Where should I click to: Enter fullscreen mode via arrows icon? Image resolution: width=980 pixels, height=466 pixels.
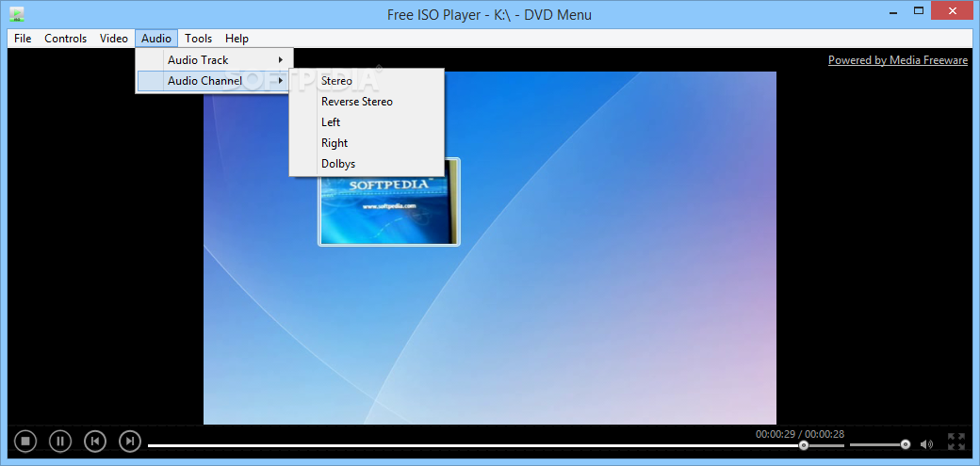point(956,442)
